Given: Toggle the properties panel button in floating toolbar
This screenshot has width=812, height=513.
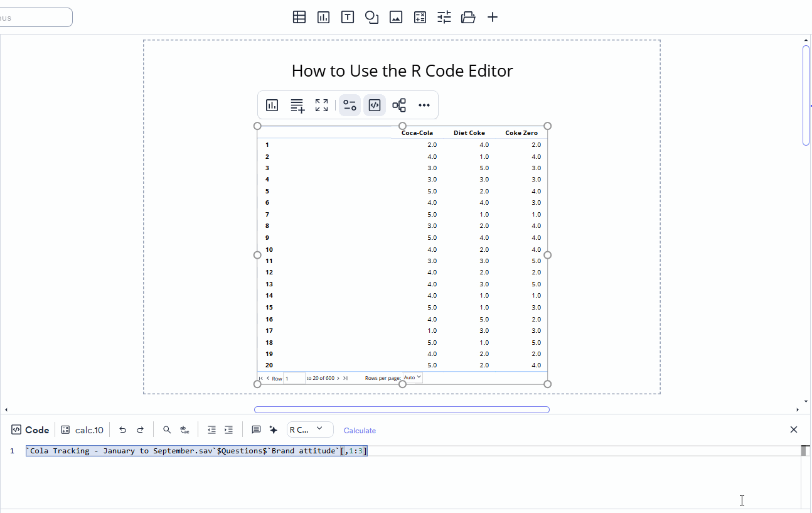Looking at the screenshot, I should coord(350,105).
